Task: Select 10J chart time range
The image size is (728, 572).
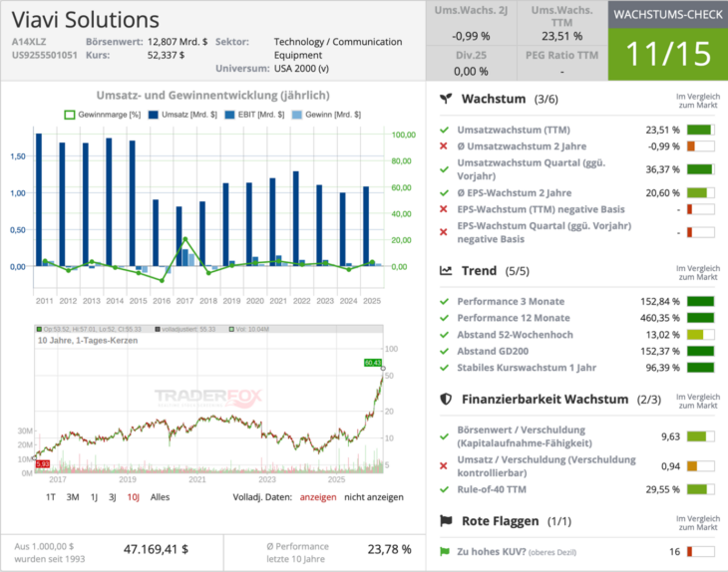Action: coord(134,497)
